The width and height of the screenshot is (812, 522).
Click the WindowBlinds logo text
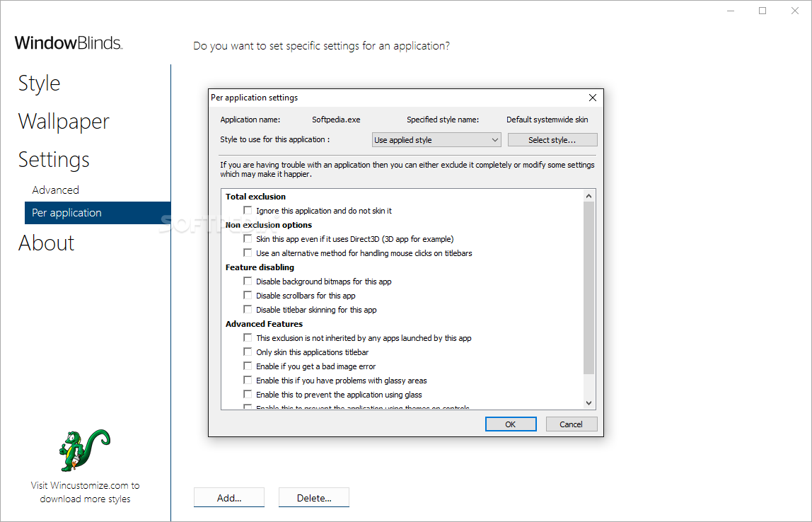point(69,43)
